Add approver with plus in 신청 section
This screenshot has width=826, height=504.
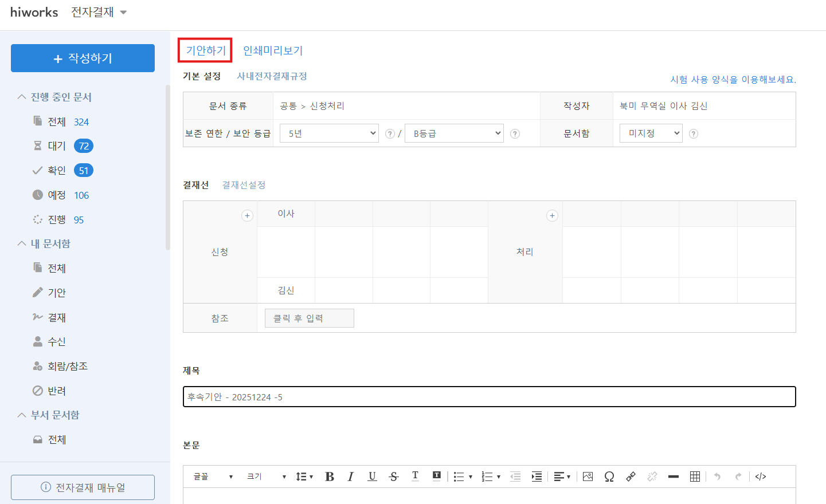point(247,216)
